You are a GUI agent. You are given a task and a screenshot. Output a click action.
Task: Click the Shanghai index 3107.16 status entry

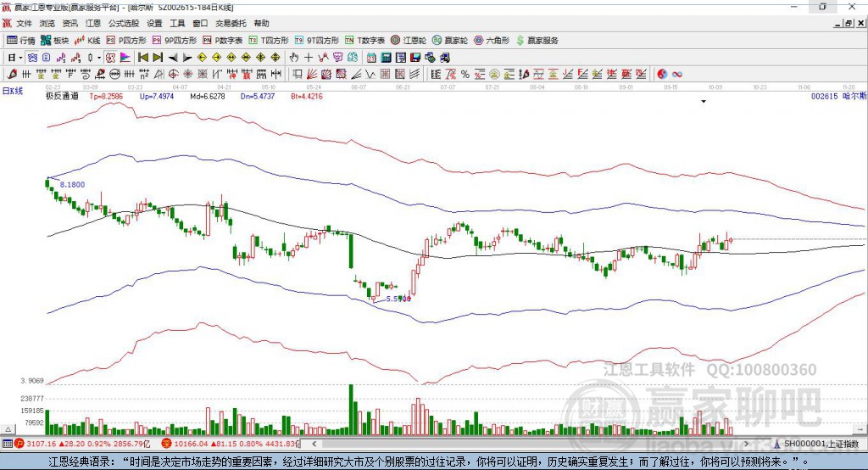coord(83,444)
